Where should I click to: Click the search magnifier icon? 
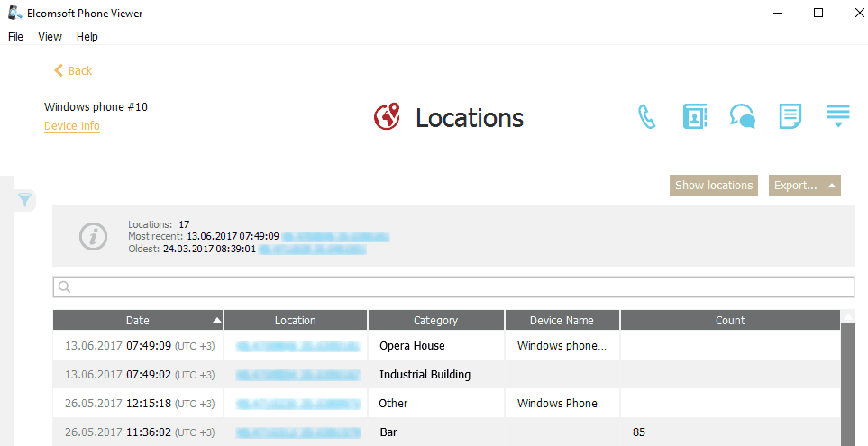tap(65, 287)
